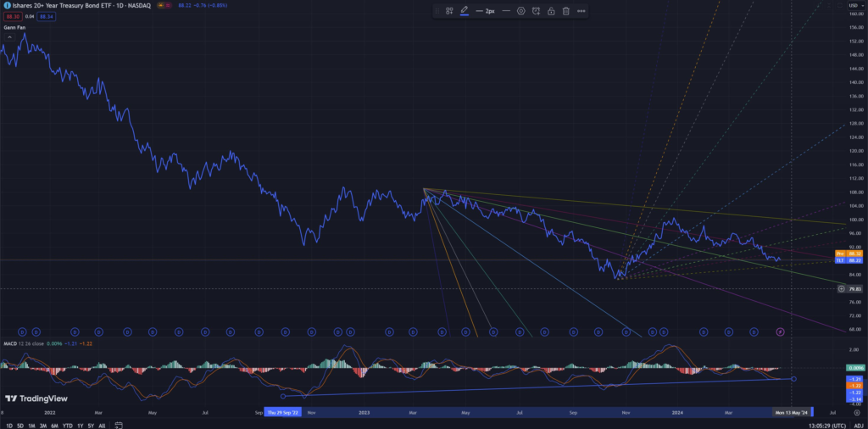Viewport: 868px width, 429px height.
Task: Delete the drawing with the trash icon
Action: pos(565,10)
